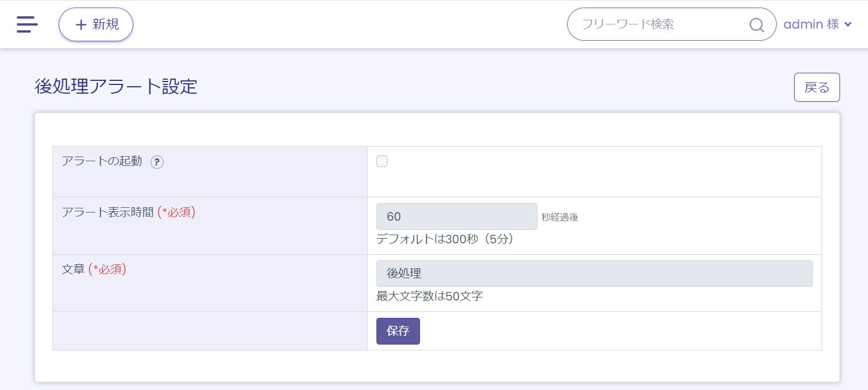
Task: Open the hamburger navigation menu
Action: click(x=27, y=24)
